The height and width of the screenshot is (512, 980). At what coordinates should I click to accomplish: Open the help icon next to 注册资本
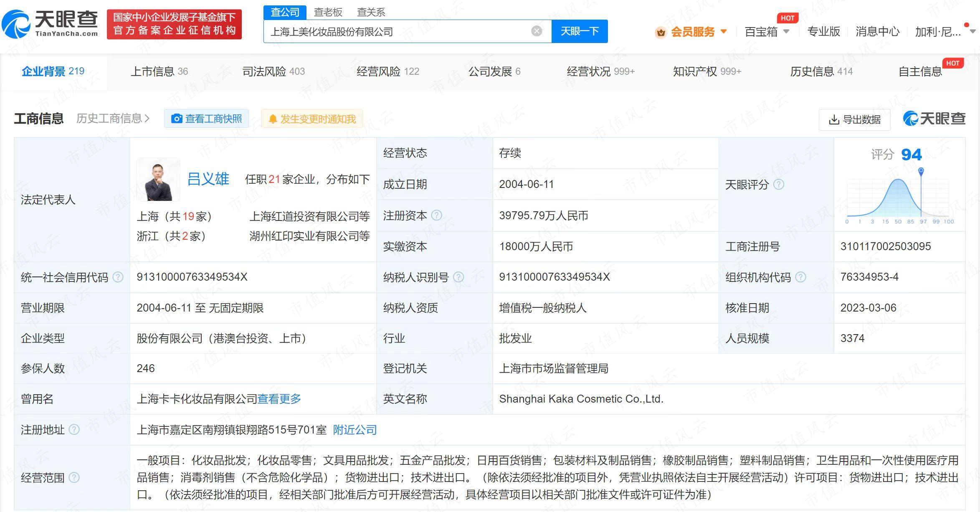(x=436, y=215)
